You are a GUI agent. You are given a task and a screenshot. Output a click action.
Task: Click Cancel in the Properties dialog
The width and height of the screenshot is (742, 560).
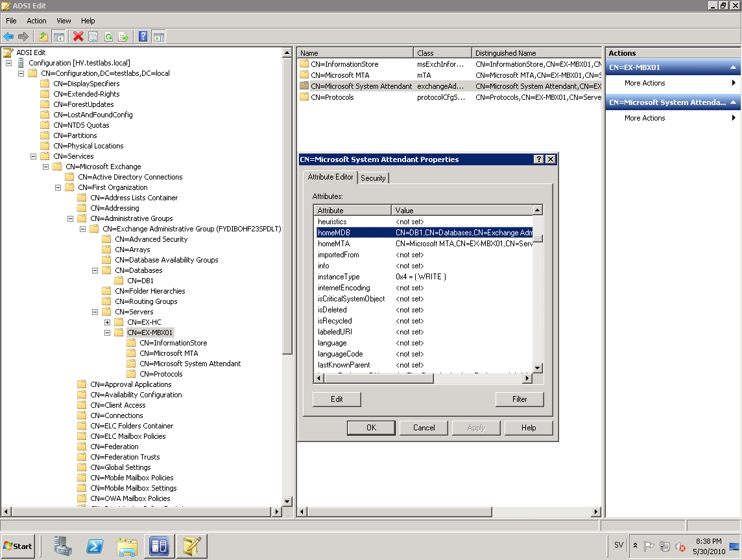424,428
